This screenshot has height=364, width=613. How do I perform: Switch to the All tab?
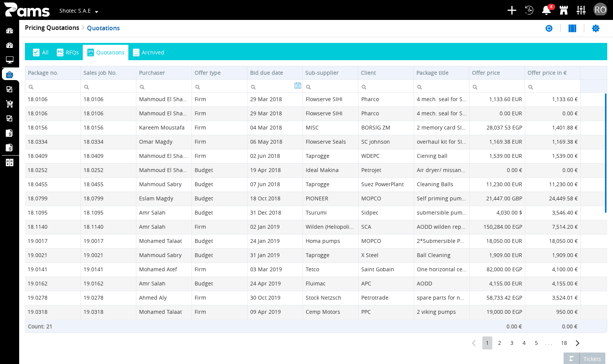pos(41,52)
